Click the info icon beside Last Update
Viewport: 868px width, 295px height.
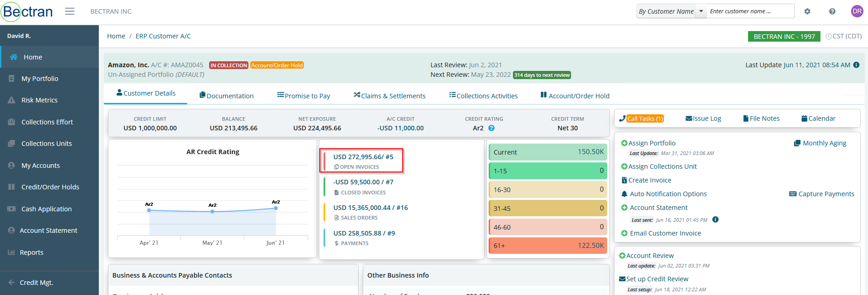[x=856, y=65]
